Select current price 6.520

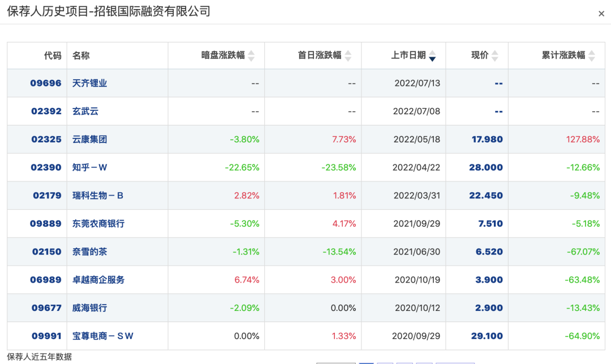pyautogui.click(x=489, y=252)
